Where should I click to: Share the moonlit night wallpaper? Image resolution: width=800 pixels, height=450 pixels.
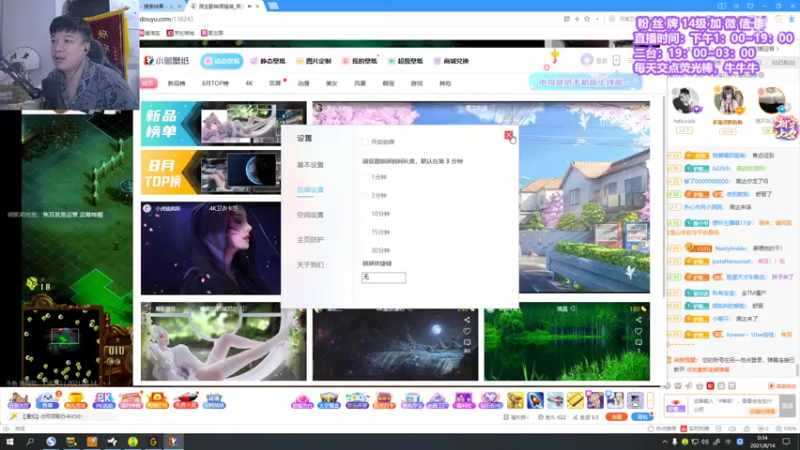click(467, 320)
